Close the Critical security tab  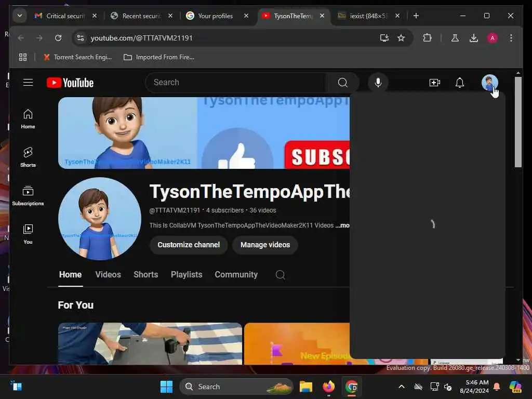pyautogui.click(x=95, y=16)
